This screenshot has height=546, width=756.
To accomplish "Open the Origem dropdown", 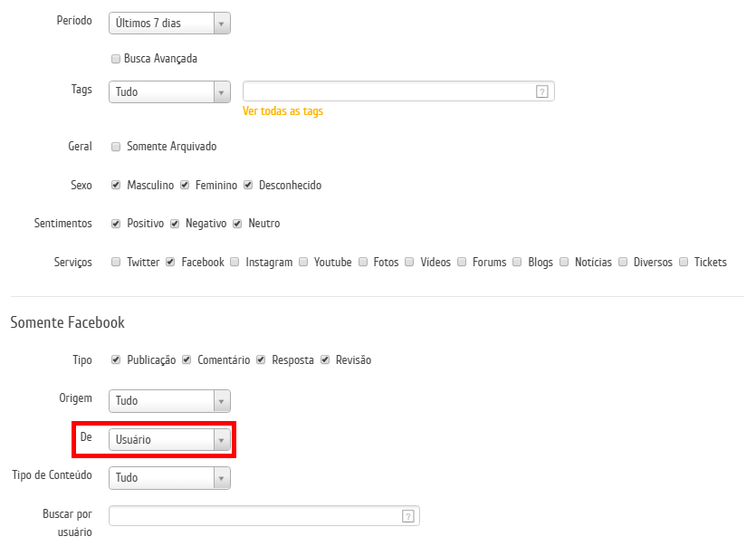I will (169, 401).
